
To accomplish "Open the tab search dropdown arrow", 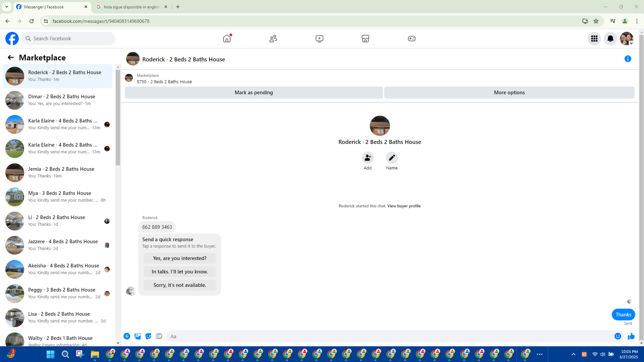I will point(7,7).
